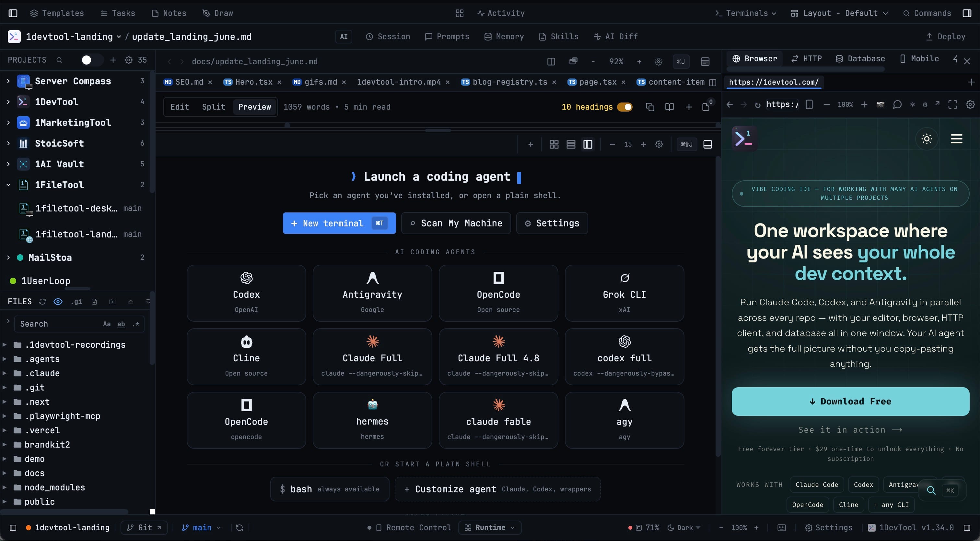Expand the MailStoa project

tap(8, 258)
